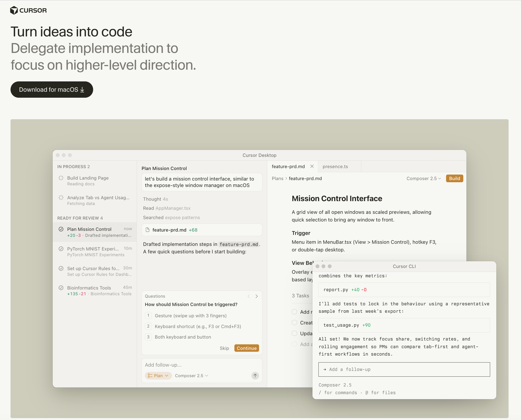Choose Keyboard shortcut option 2
Viewport: 521px width, 420px height.
(193, 326)
